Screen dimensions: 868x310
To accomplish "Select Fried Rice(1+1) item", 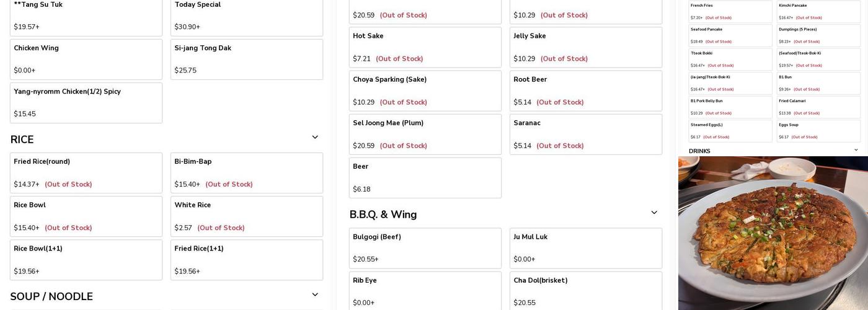I will tap(247, 260).
